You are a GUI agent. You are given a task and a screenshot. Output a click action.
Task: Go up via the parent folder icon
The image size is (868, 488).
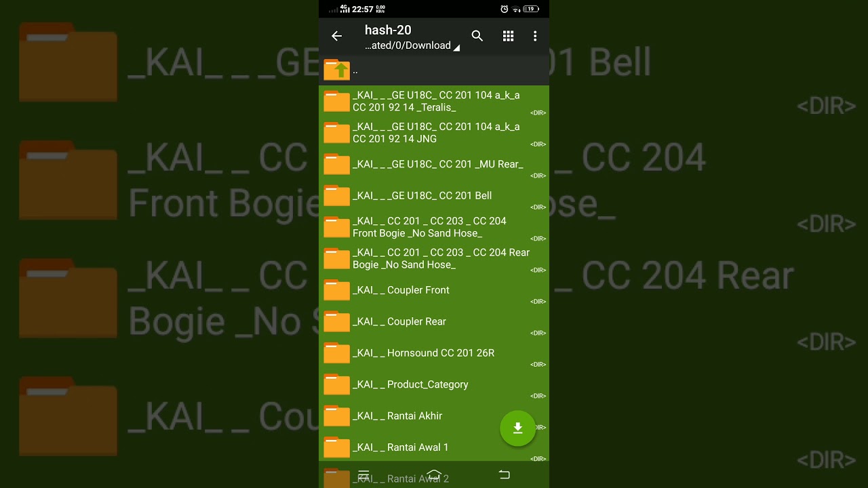[336, 70]
